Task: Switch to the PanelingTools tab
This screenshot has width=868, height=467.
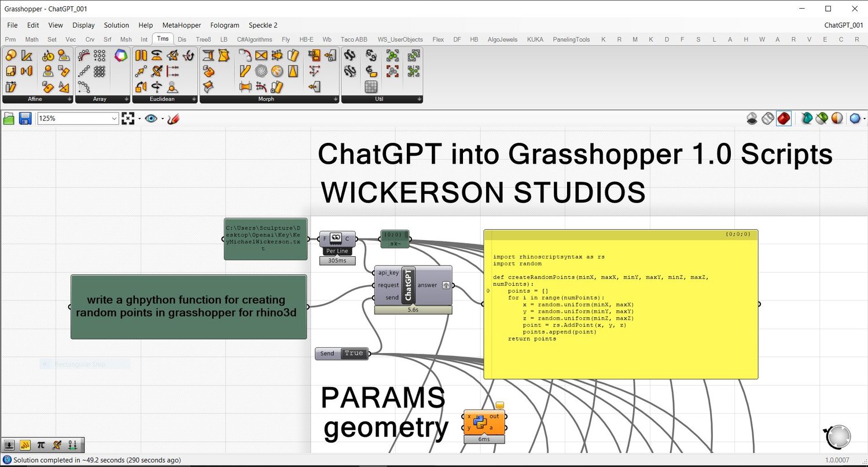Action: click(571, 39)
